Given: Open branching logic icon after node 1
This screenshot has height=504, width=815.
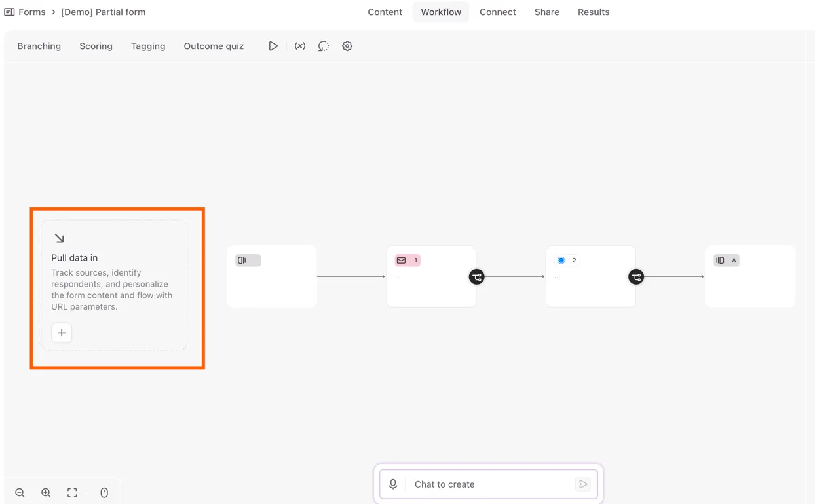Looking at the screenshot, I should pyautogui.click(x=477, y=277).
